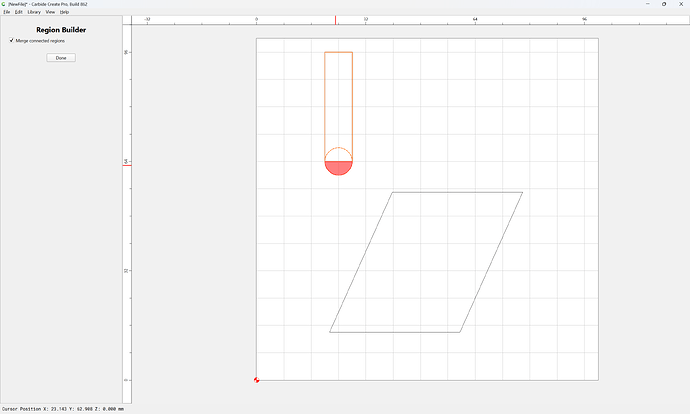Click inside the parallelogram shape

[426, 262]
